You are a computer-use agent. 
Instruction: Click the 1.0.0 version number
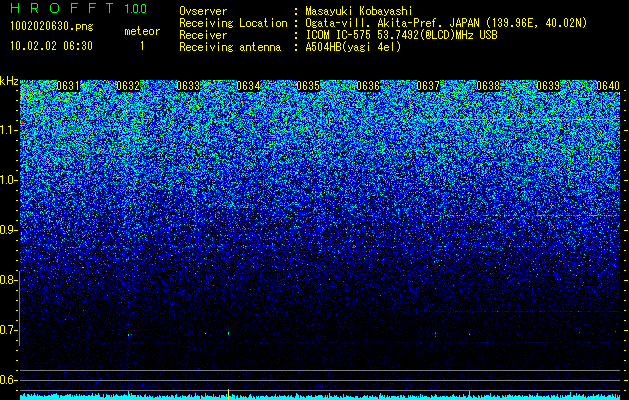coord(136,9)
